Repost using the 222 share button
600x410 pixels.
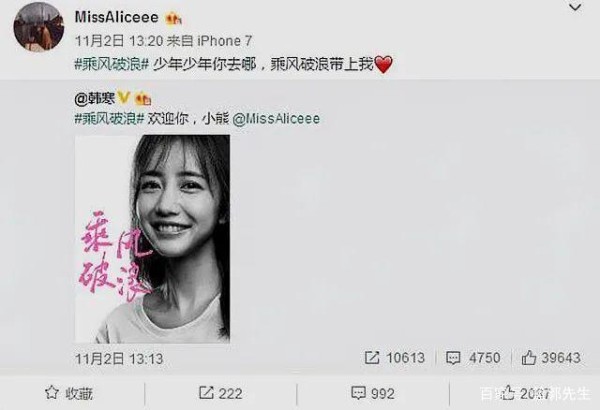[220, 393]
